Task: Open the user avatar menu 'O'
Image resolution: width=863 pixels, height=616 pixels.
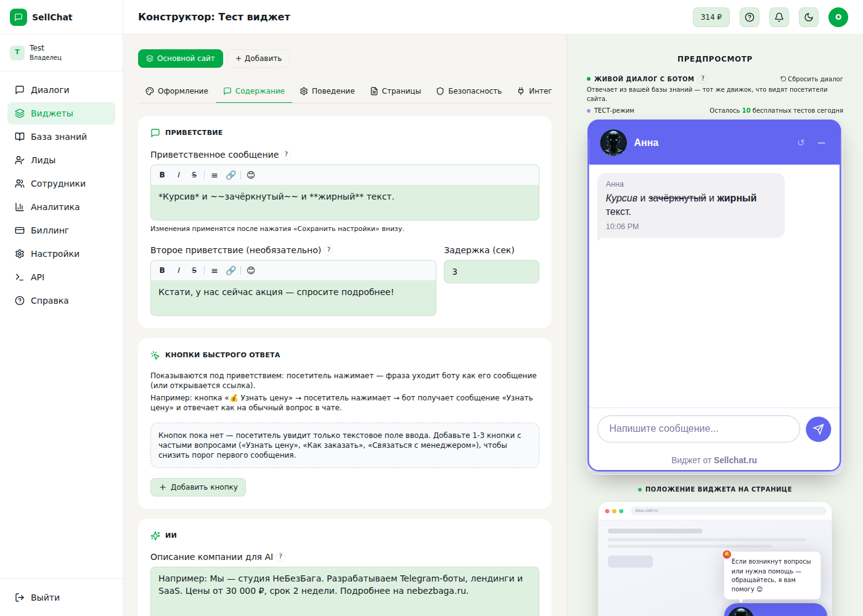Action: click(x=838, y=17)
